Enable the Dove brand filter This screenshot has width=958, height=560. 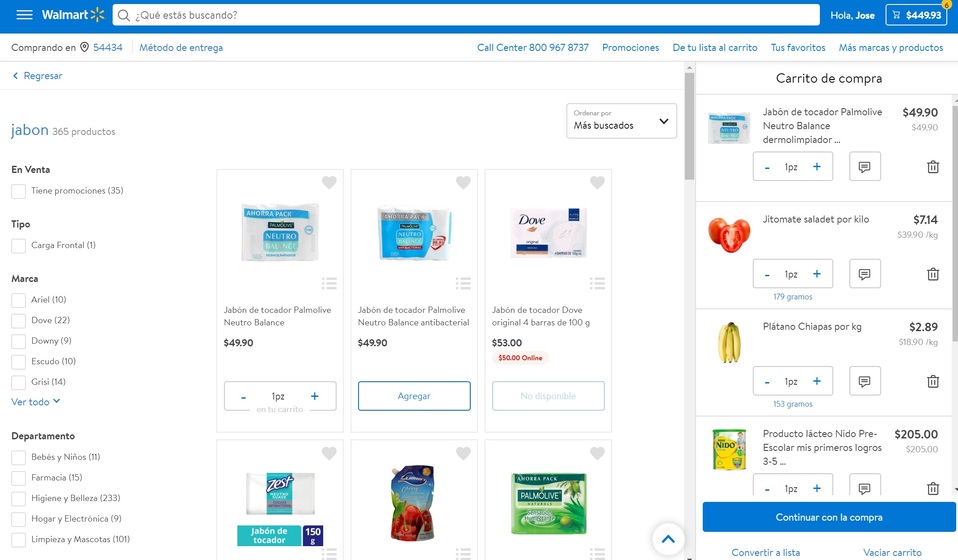pyautogui.click(x=18, y=321)
